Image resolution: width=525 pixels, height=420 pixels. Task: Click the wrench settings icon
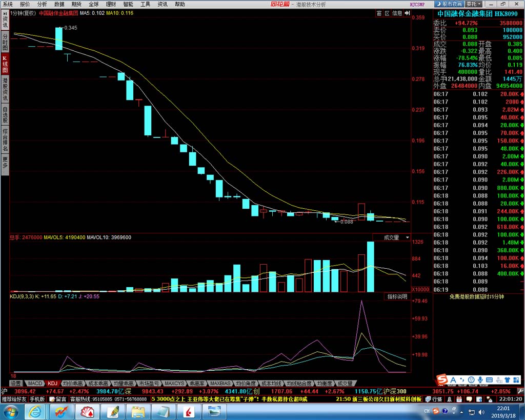(520, 391)
